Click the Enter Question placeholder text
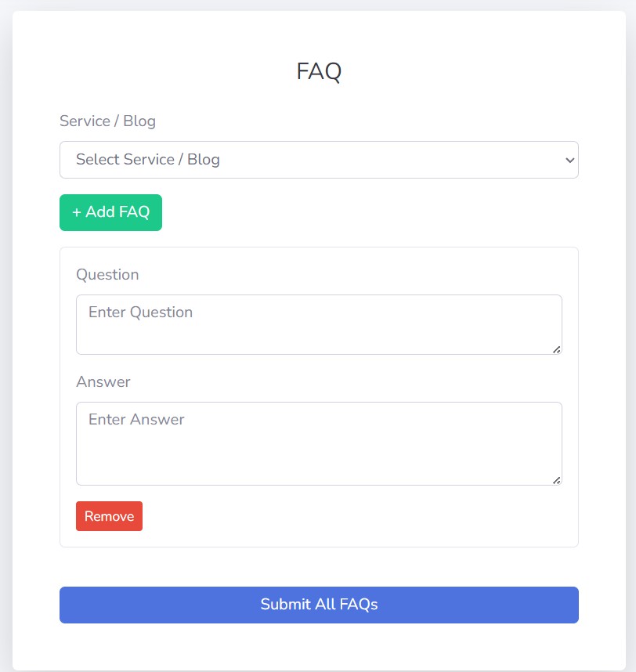The width and height of the screenshot is (636, 672). 140,313
